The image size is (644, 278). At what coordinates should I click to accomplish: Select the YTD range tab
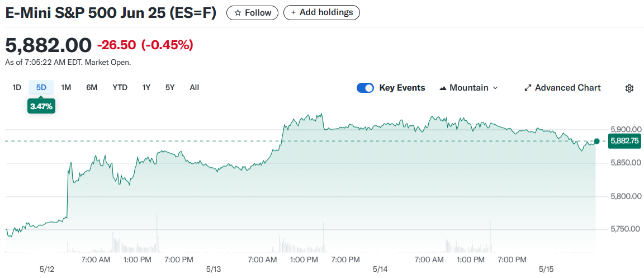(120, 87)
